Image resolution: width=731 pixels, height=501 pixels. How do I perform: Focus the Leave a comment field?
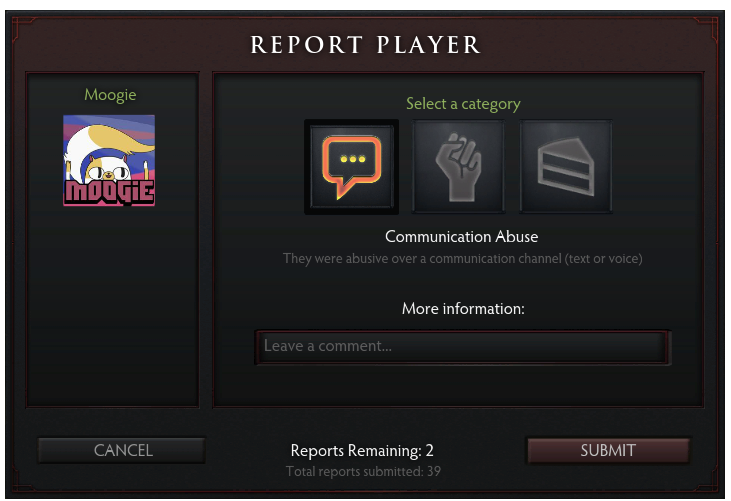462,347
